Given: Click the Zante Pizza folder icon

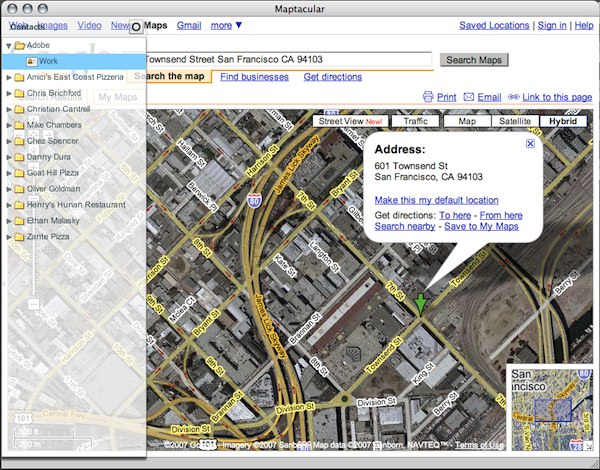Looking at the screenshot, I should pyautogui.click(x=19, y=237).
